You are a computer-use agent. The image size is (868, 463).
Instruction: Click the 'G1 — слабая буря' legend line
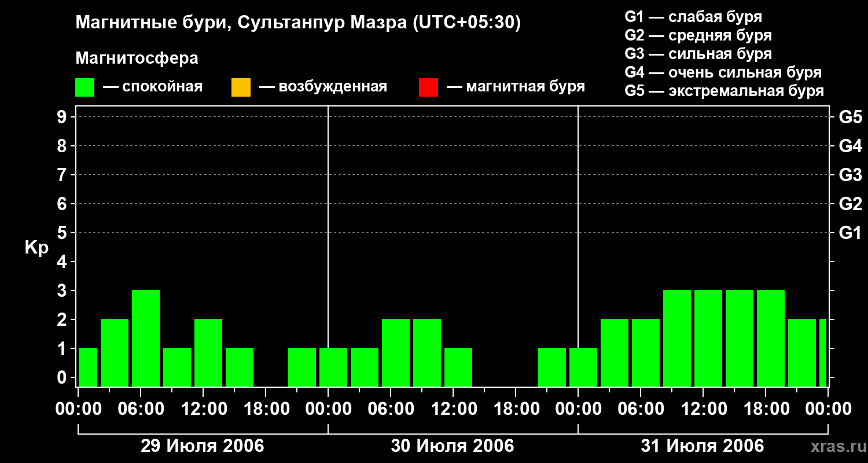693,17
